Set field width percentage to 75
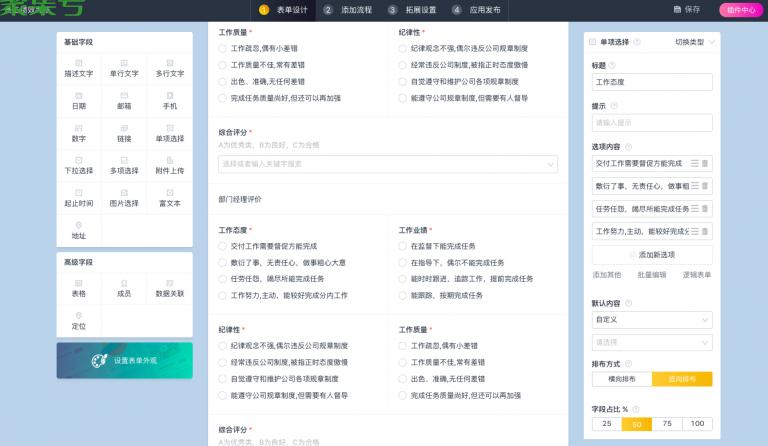The height and width of the screenshot is (446, 768). (667, 424)
